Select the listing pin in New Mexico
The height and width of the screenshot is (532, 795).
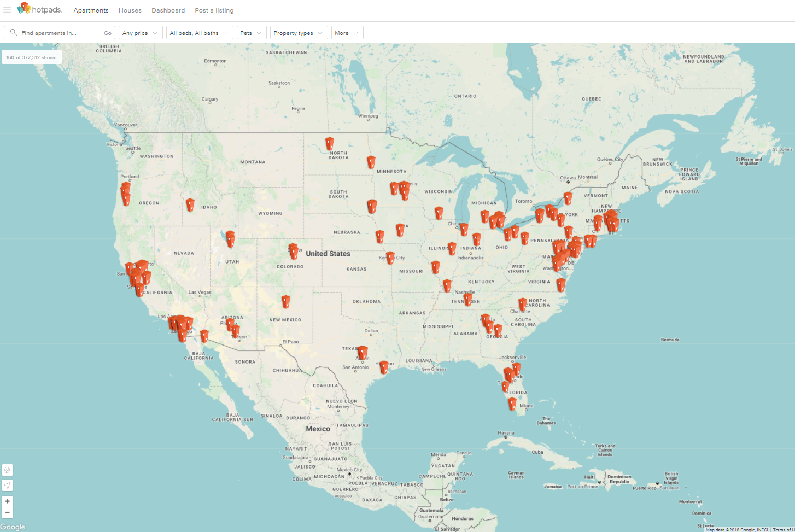pyautogui.click(x=285, y=301)
